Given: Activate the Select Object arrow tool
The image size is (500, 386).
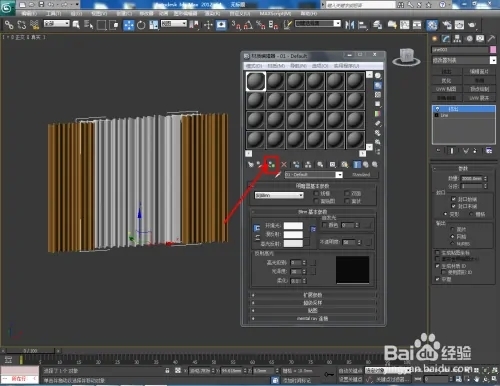Looking at the screenshot, I should [76, 25].
